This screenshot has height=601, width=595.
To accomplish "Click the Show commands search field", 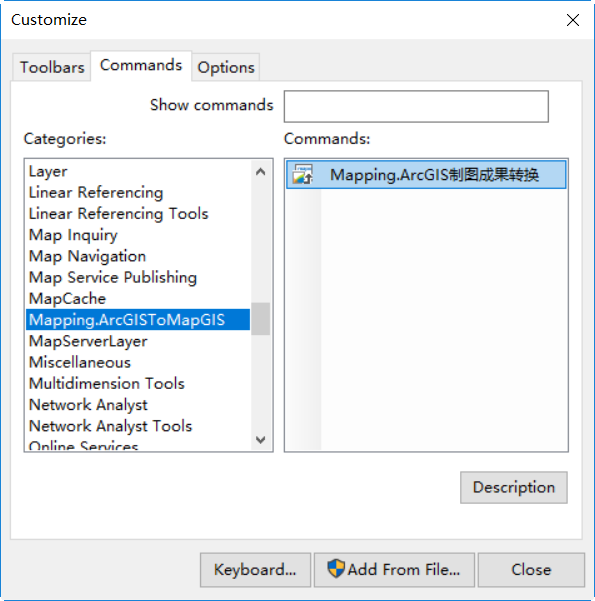I will pyautogui.click(x=416, y=107).
